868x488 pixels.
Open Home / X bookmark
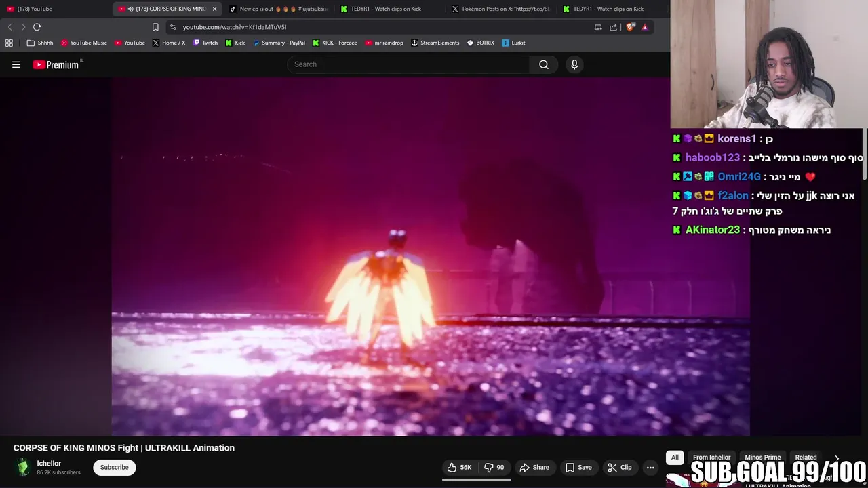(x=169, y=43)
